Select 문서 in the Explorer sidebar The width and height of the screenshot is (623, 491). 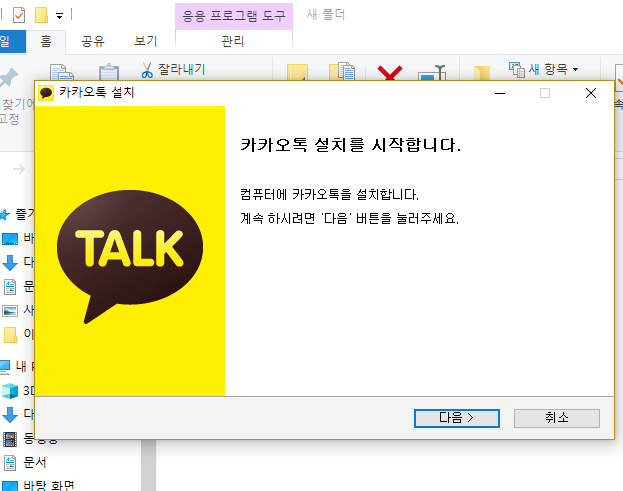click(25, 462)
